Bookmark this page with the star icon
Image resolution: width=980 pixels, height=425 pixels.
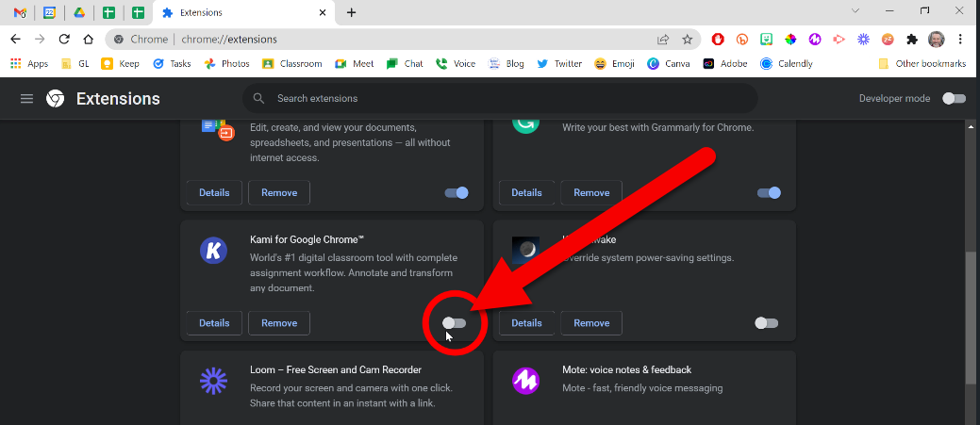[688, 40]
